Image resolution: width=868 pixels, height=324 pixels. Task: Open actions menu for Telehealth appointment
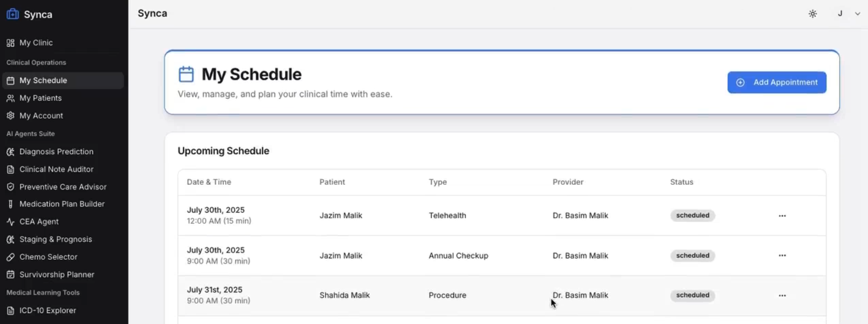tap(782, 216)
